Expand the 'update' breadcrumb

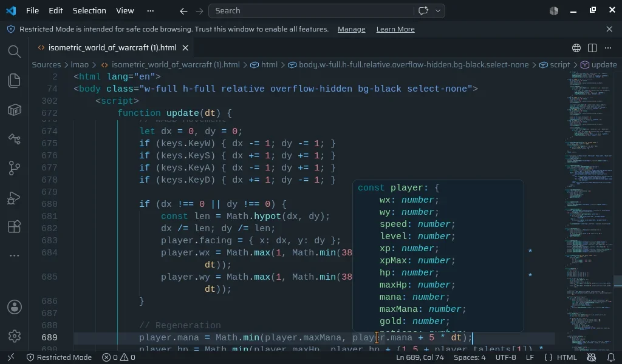[x=598, y=64]
